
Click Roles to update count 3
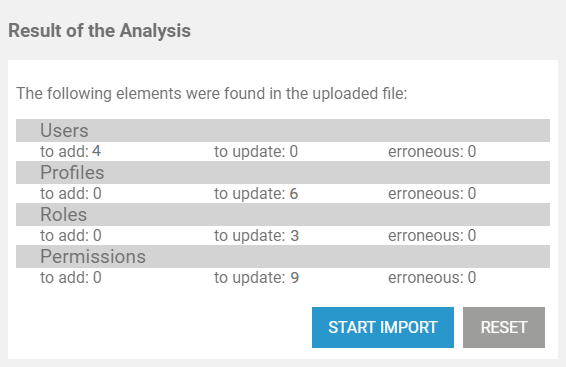point(295,236)
